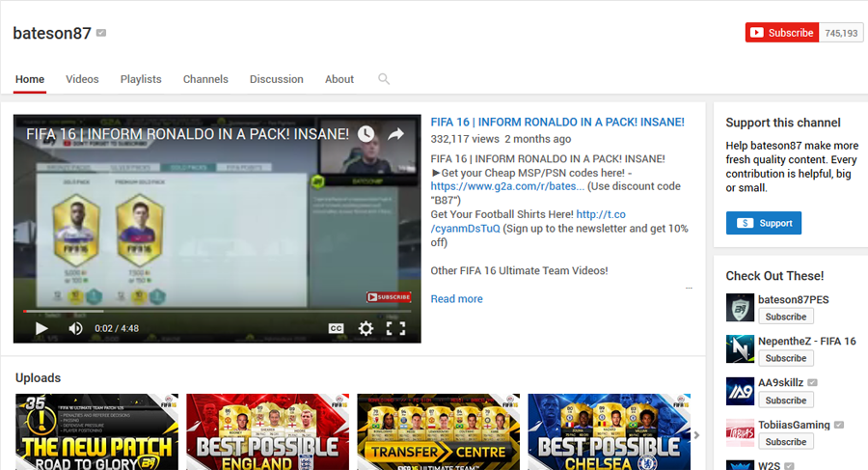Play the featured FIFA 16 video
The height and width of the screenshot is (470, 868).
pyautogui.click(x=41, y=328)
